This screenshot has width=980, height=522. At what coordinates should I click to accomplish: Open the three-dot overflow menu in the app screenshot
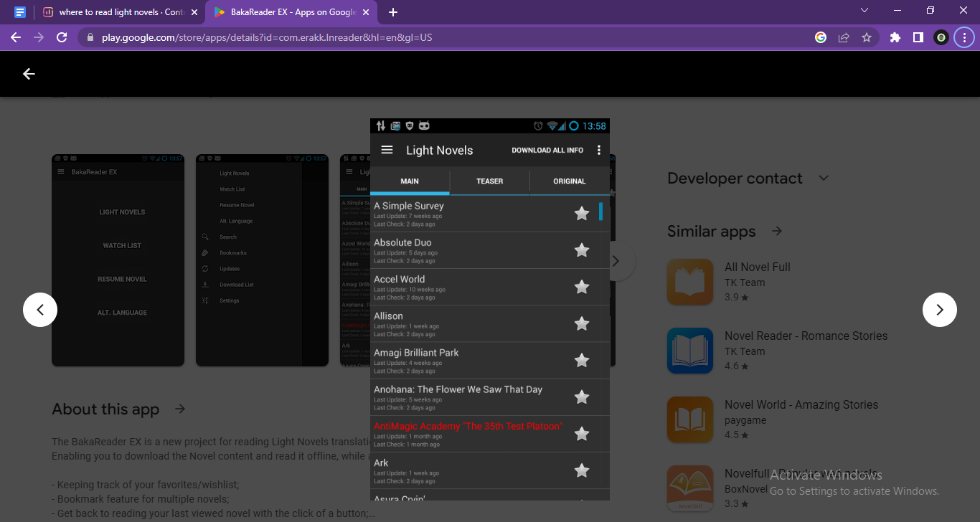[x=599, y=150]
